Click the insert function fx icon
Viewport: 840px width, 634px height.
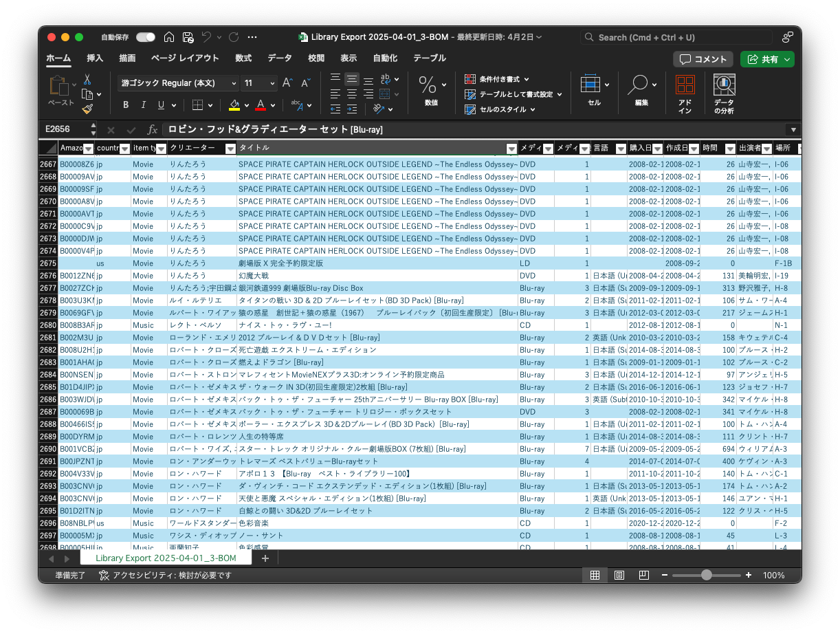tap(153, 129)
